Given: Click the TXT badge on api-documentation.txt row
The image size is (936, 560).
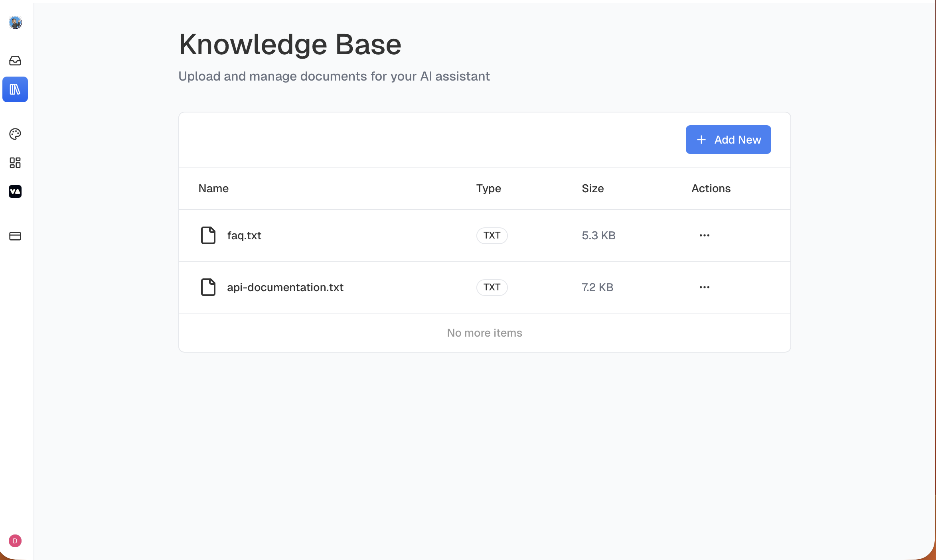Looking at the screenshot, I should (x=492, y=287).
